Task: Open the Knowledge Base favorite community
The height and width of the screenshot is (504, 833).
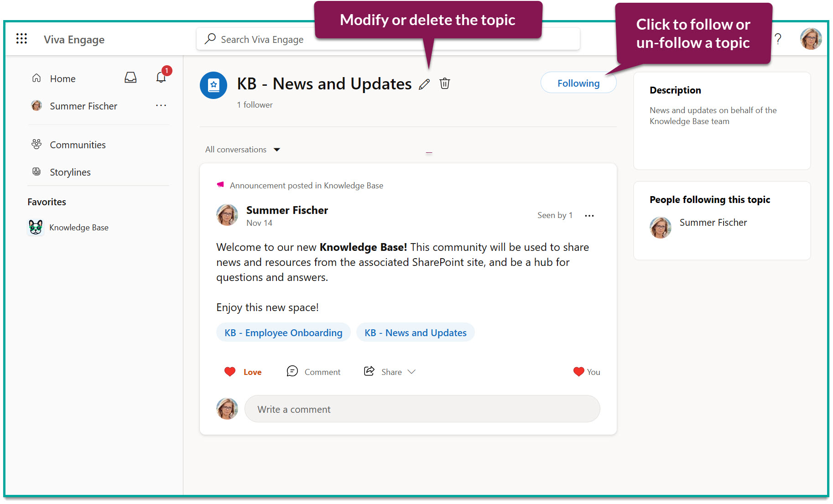Action: [78, 227]
